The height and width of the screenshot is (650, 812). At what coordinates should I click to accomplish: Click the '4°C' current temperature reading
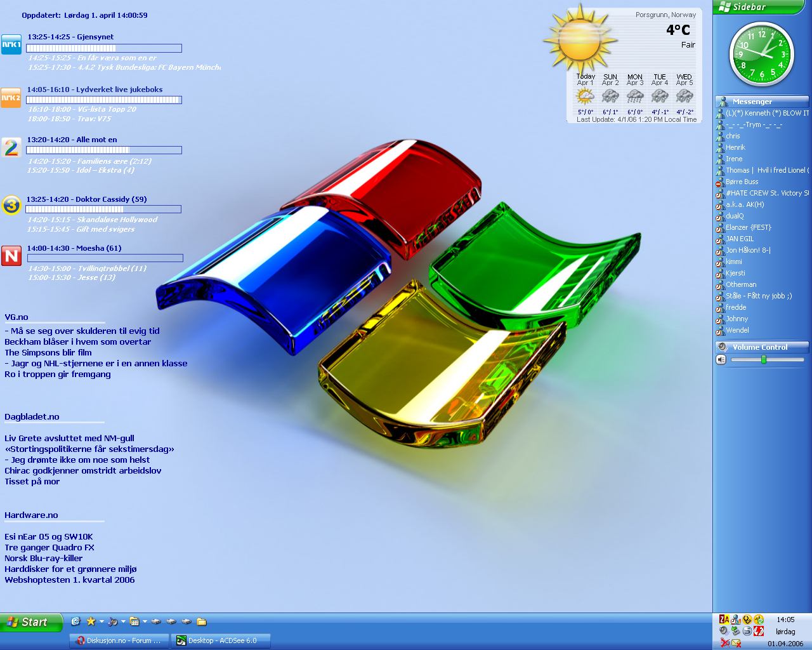point(678,30)
